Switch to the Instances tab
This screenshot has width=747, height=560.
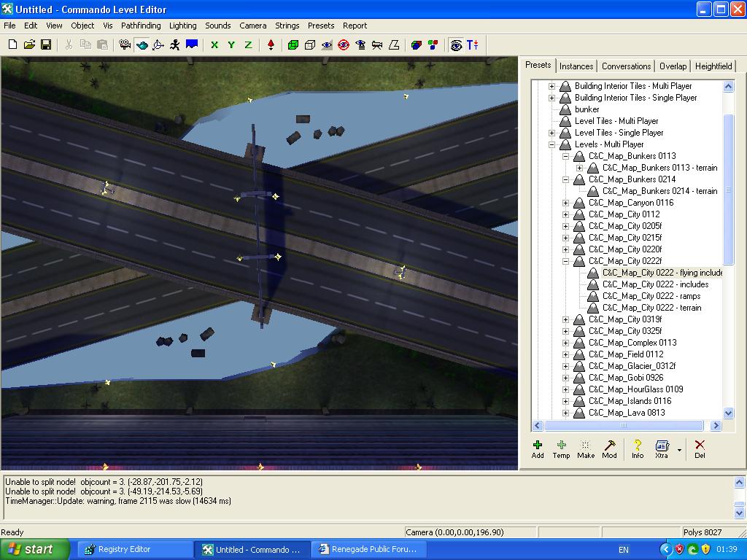tap(576, 66)
